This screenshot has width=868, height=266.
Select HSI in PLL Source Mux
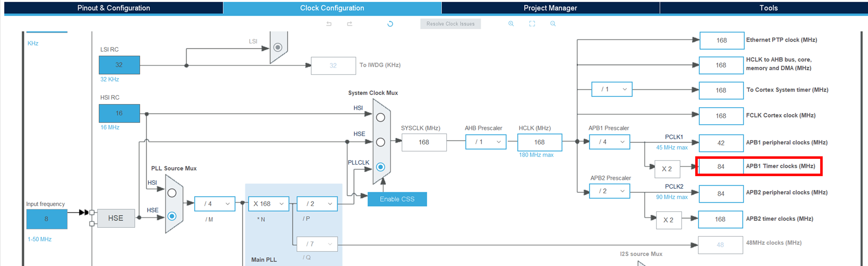click(172, 193)
